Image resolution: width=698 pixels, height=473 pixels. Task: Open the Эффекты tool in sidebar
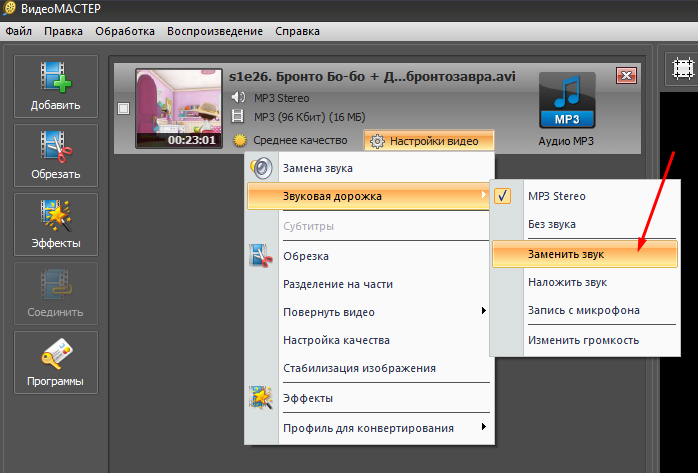tap(56, 225)
